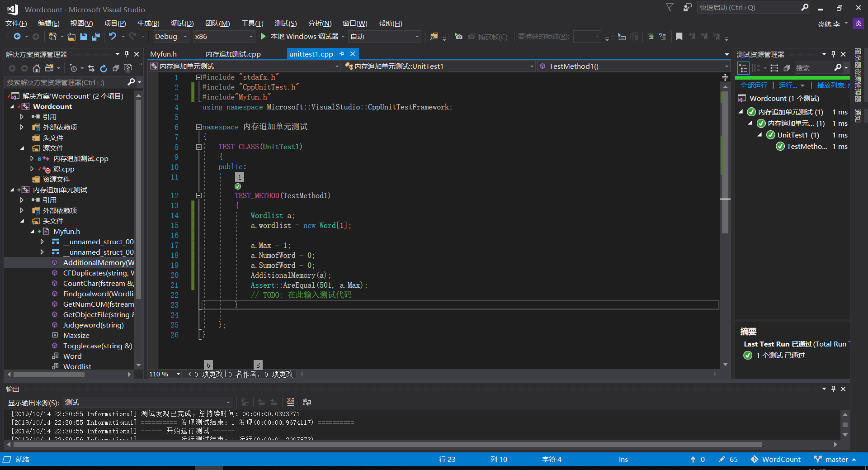Viewport: 868px width, 470px height.
Task: Save the current file with the single-disk icon
Action: click(84, 37)
